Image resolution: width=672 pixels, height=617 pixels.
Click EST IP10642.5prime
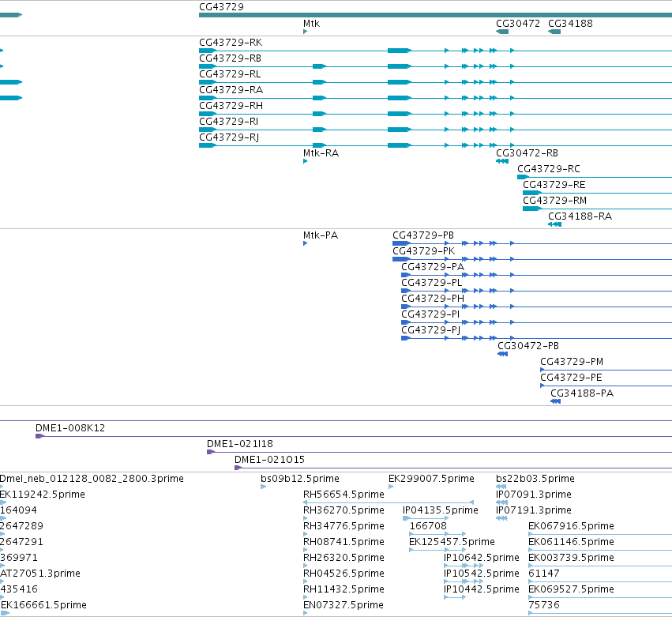482,559
